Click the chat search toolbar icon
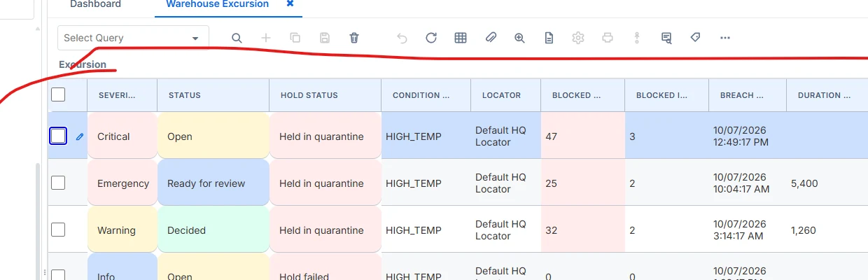The height and width of the screenshot is (280, 868). tap(666, 38)
